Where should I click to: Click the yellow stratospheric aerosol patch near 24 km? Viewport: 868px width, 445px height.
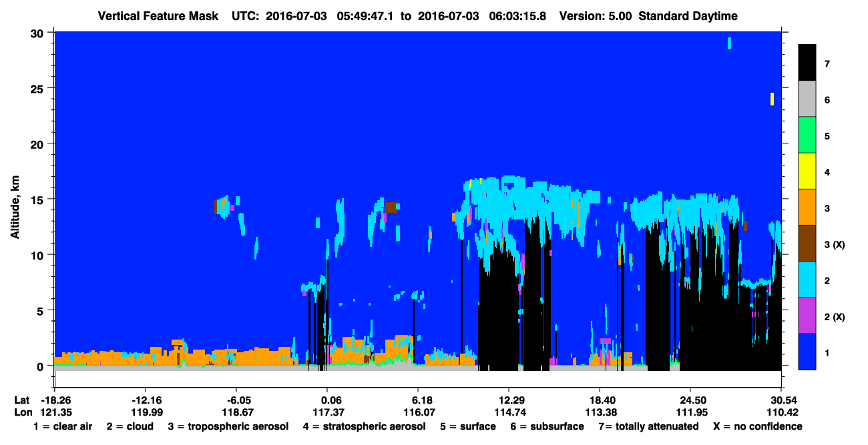tap(772, 99)
